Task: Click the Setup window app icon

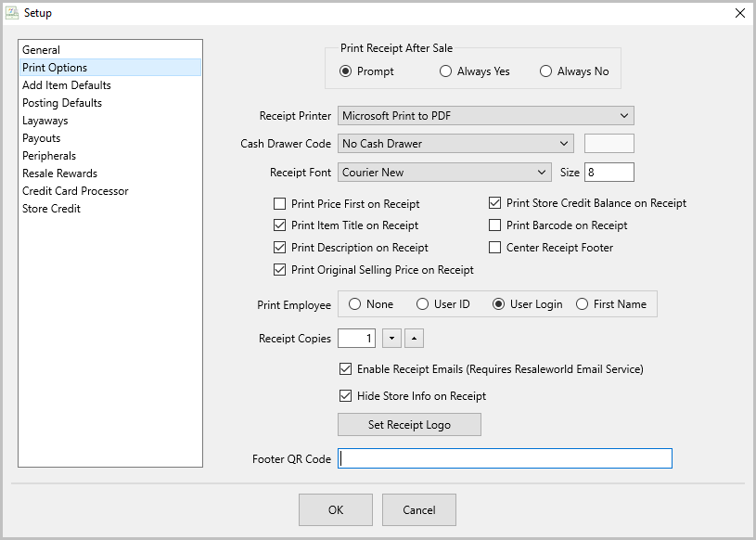Action: coord(12,13)
